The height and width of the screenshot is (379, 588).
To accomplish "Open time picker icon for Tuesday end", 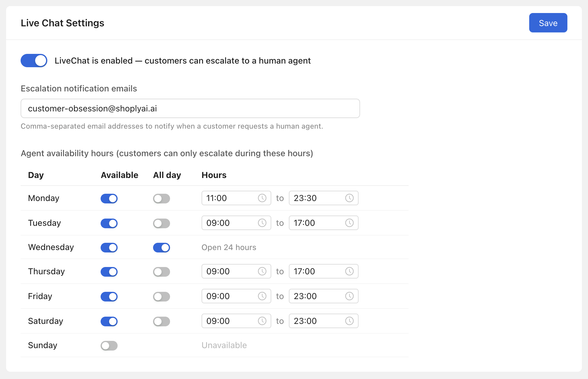I will tap(349, 223).
